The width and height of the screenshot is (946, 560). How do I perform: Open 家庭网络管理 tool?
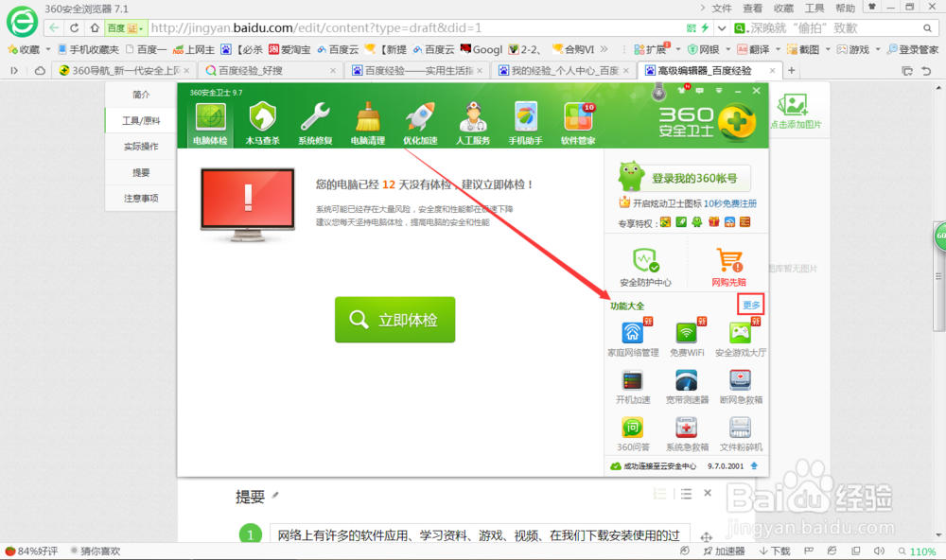click(x=633, y=340)
